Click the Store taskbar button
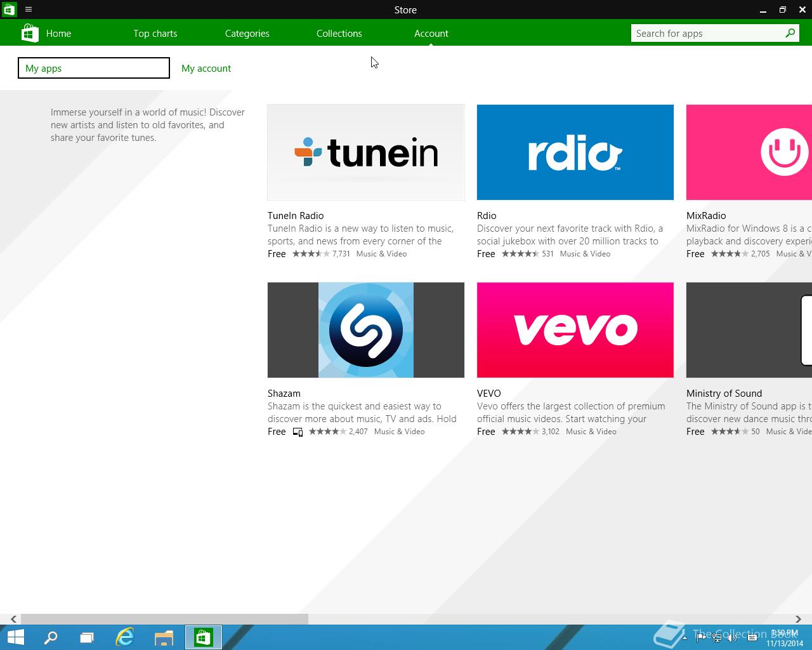812x650 pixels. click(x=203, y=637)
